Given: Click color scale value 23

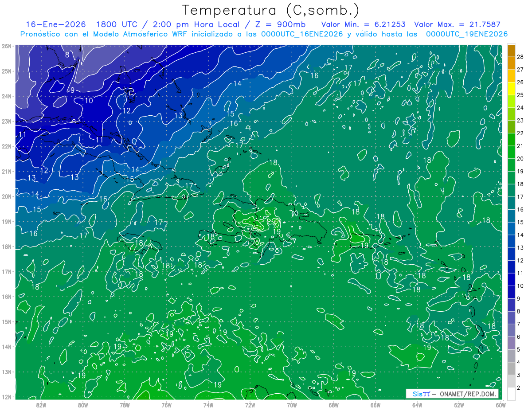Looking at the screenshot, I should [520, 121].
